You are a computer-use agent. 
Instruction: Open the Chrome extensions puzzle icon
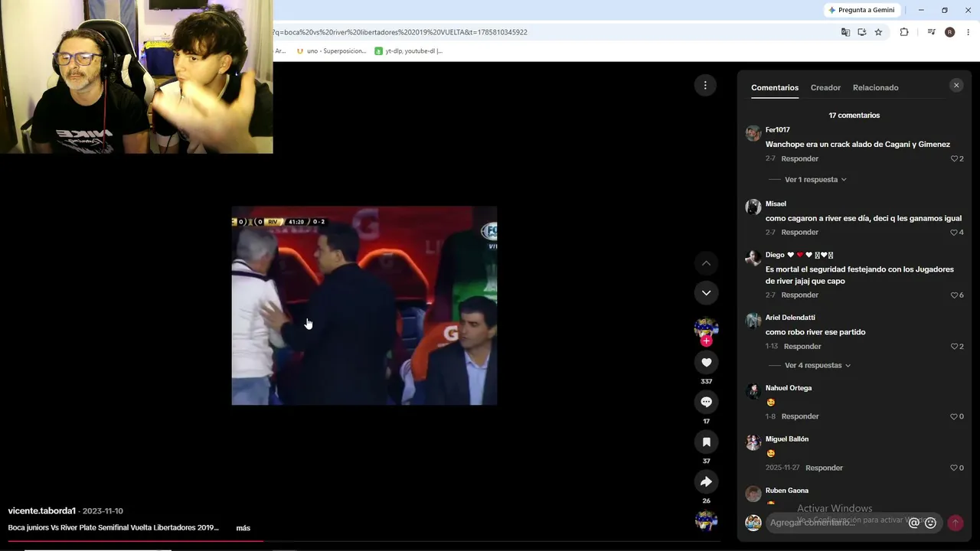pos(904,32)
